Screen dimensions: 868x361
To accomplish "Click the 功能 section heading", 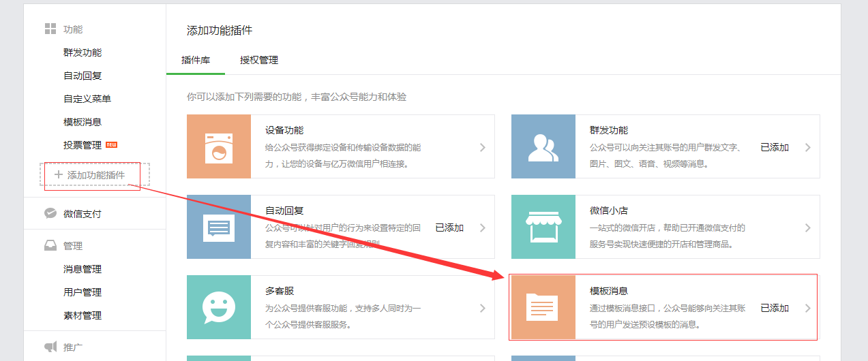I will pos(73,29).
